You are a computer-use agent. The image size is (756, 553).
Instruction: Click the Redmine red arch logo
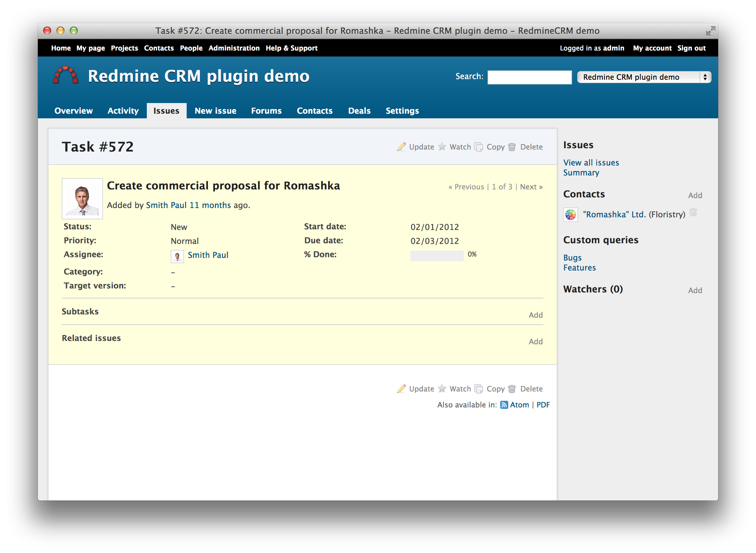(65, 75)
